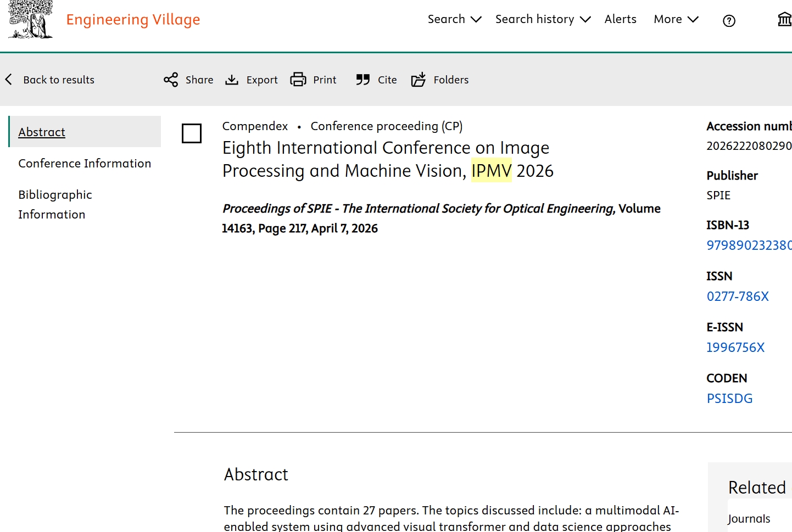Open the ISBN-13 number link
The height and width of the screenshot is (532, 792).
point(749,245)
